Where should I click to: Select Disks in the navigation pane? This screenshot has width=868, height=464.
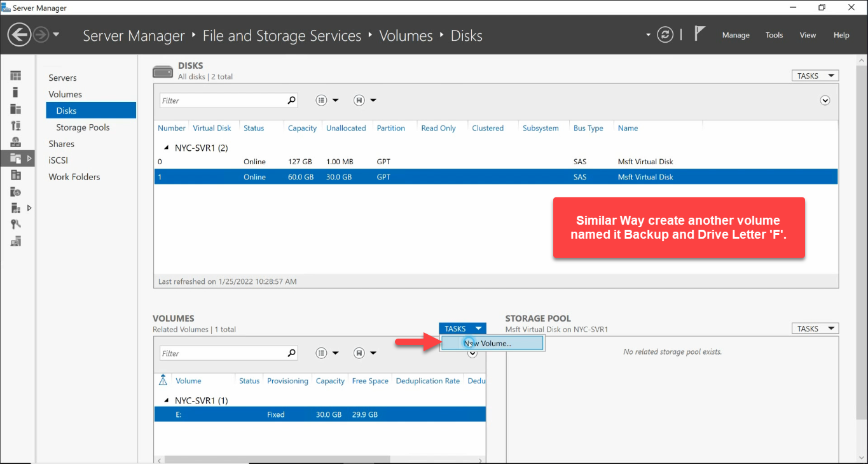coord(91,110)
